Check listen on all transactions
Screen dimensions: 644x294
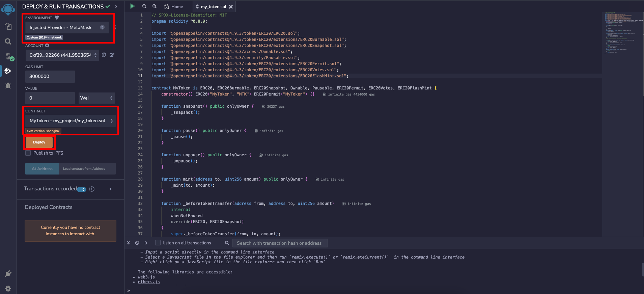point(158,243)
